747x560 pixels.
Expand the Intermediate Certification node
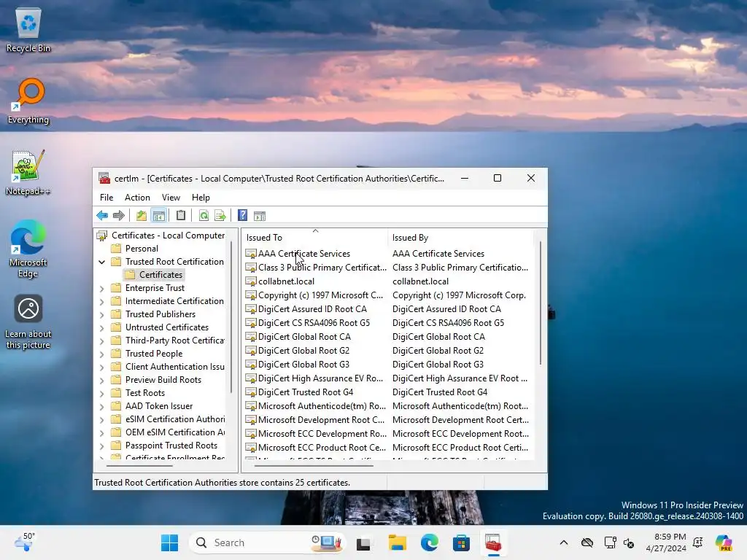(x=102, y=301)
